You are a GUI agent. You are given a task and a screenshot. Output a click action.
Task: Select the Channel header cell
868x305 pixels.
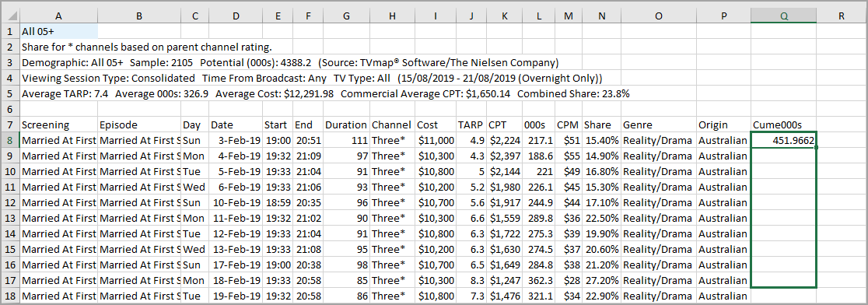click(392, 124)
